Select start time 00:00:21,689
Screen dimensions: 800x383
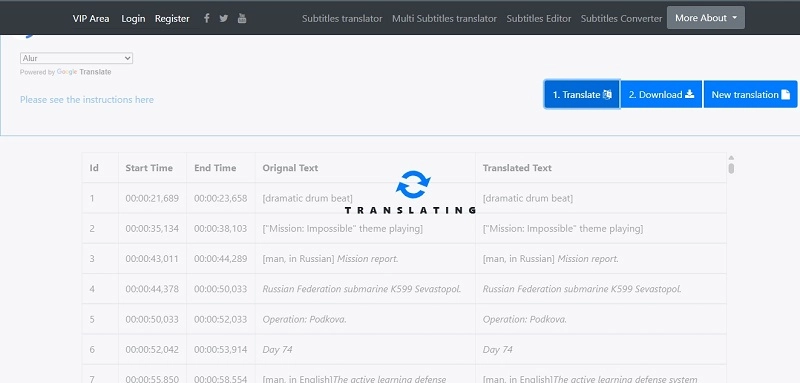(x=152, y=198)
